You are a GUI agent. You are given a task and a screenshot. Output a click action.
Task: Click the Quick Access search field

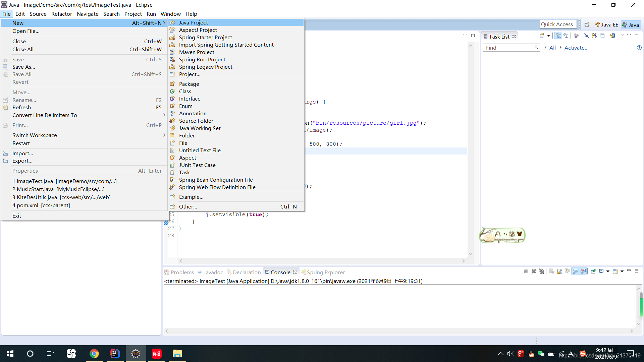tap(558, 24)
